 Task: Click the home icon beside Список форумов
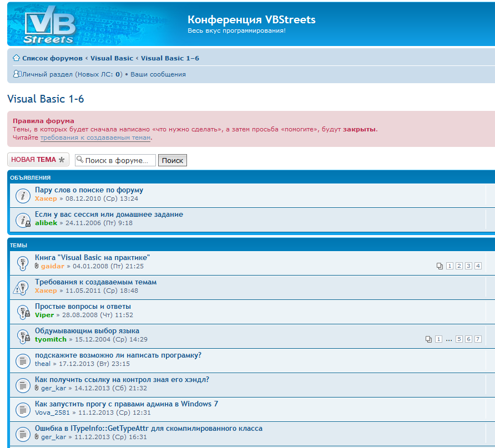17,58
